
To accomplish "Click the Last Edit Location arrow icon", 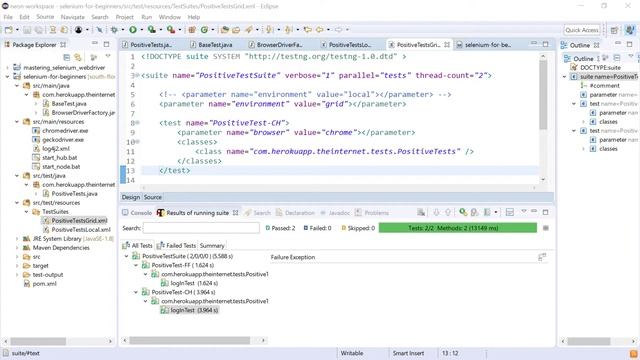I will pyautogui.click(x=307, y=30).
